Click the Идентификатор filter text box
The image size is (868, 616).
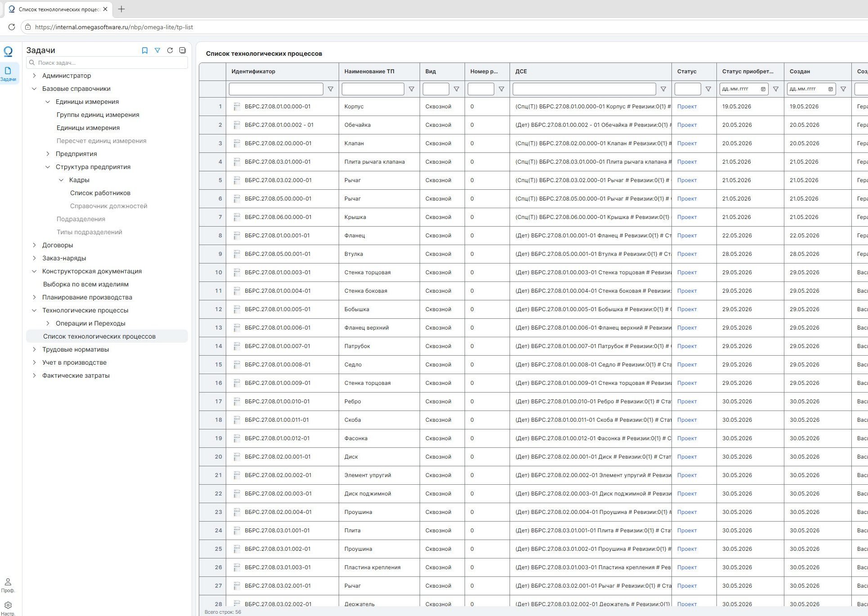pos(276,89)
